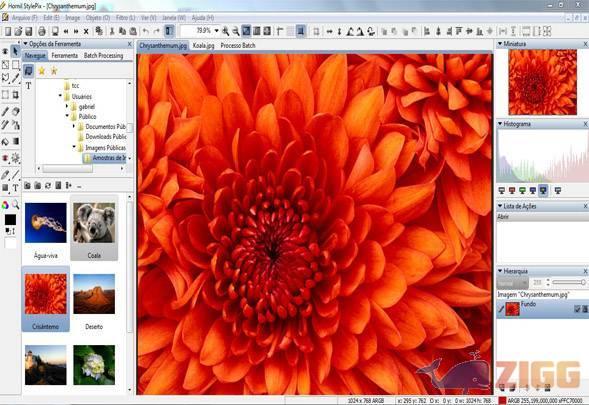Collapse the Lista de Ações panel
The width and height of the screenshot is (589, 405).
(500, 206)
